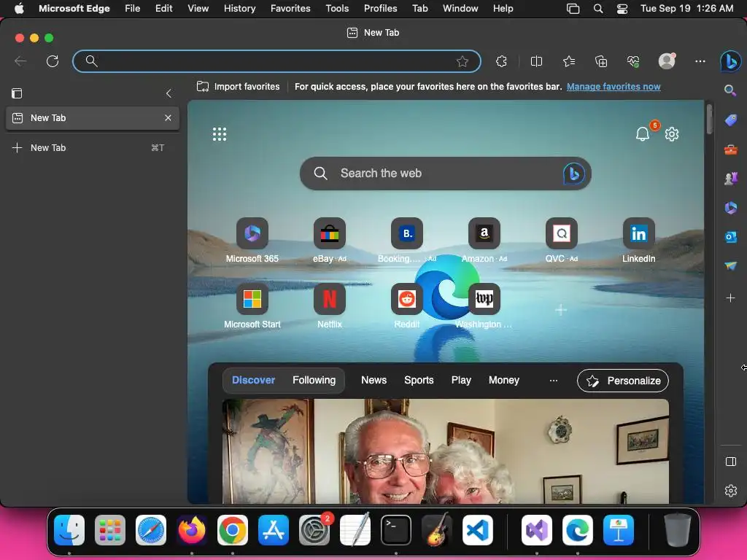The image size is (747, 560).
Task: Click the refresh page icon
Action: pyautogui.click(x=53, y=61)
